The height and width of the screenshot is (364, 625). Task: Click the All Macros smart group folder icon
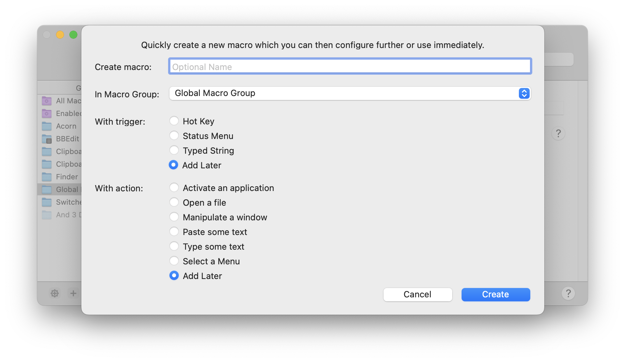coord(47,101)
